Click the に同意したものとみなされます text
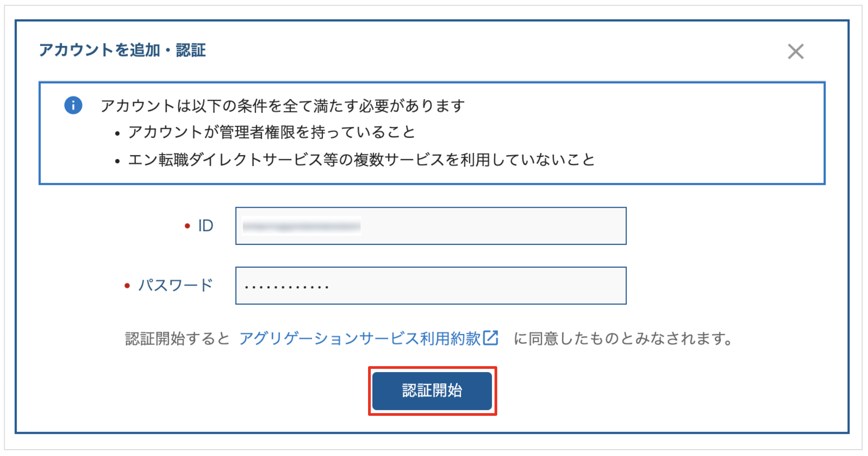Screen dimensions: 868x456 tap(624, 338)
